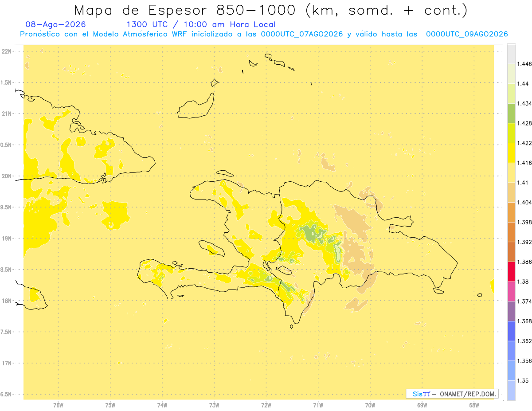Click the legend value 1.434
Image resolution: width=532 pixels, height=411 pixels.
(x=524, y=103)
